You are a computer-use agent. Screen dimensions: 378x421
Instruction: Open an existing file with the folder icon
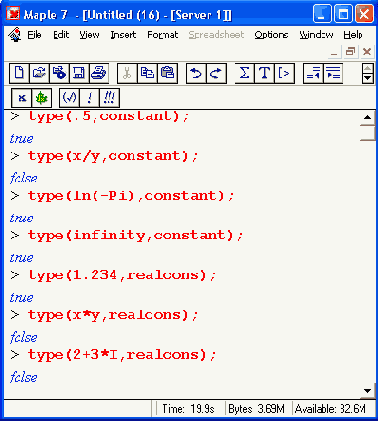pyautogui.click(x=39, y=73)
